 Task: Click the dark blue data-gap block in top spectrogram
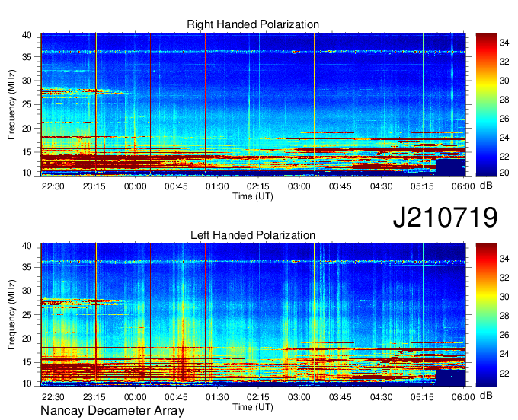point(451,167)
